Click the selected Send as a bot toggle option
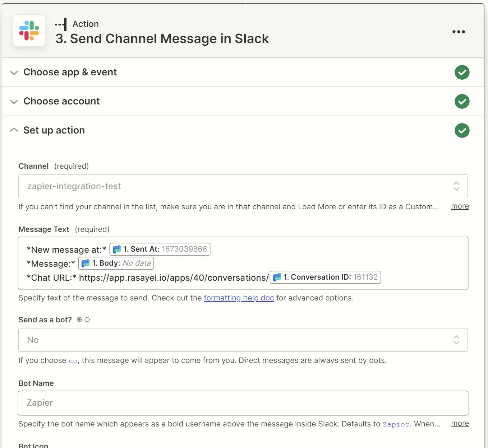The width and height of the screenshot is (488, 448). (x=79, y=319)
